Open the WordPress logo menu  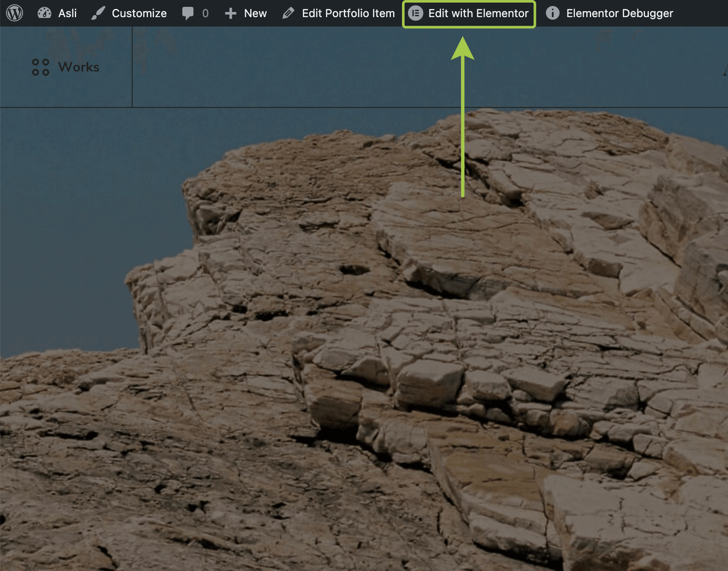15,13
